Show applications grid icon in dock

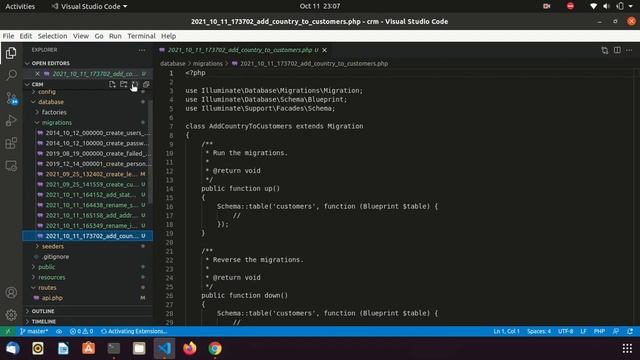coord(627,348)
